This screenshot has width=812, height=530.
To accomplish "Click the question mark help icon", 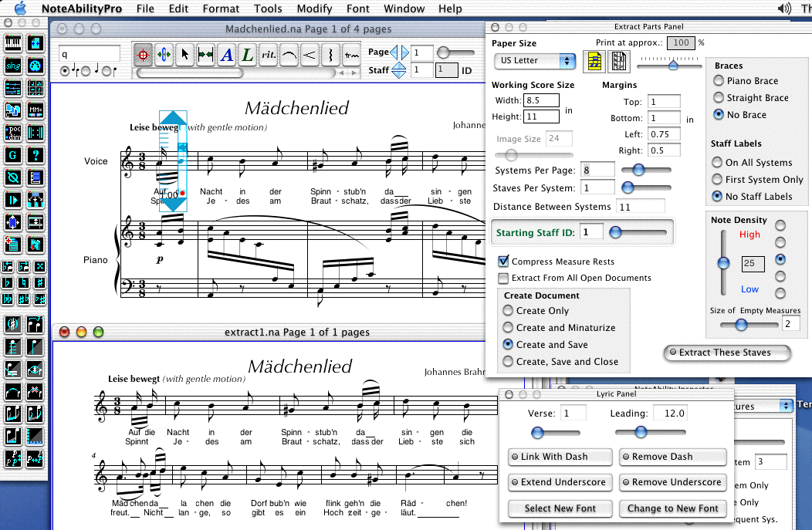I will tap(35, 155).
